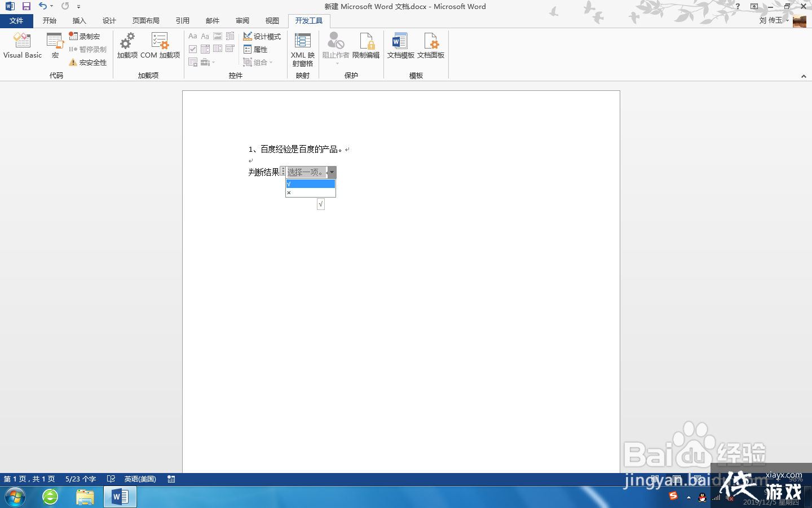Open the 宏 (Macros) dialog
Screen dimensions: 812x508
click(x=55, y=45)
